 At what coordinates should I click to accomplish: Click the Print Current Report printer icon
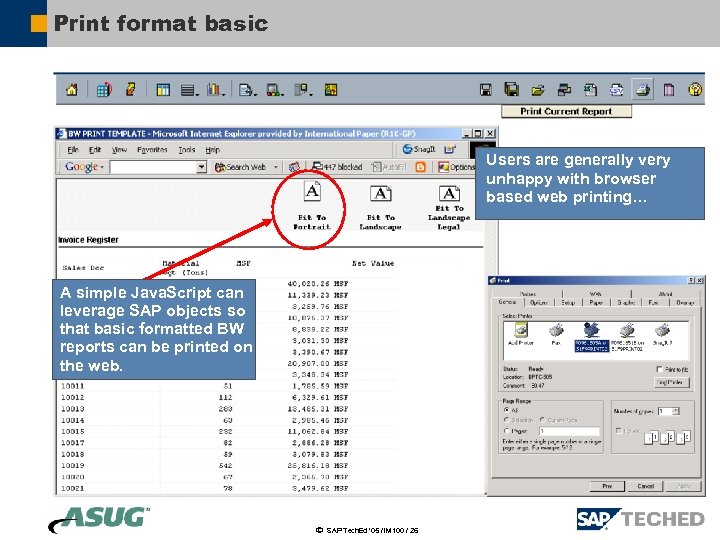[x=642, y=89]
